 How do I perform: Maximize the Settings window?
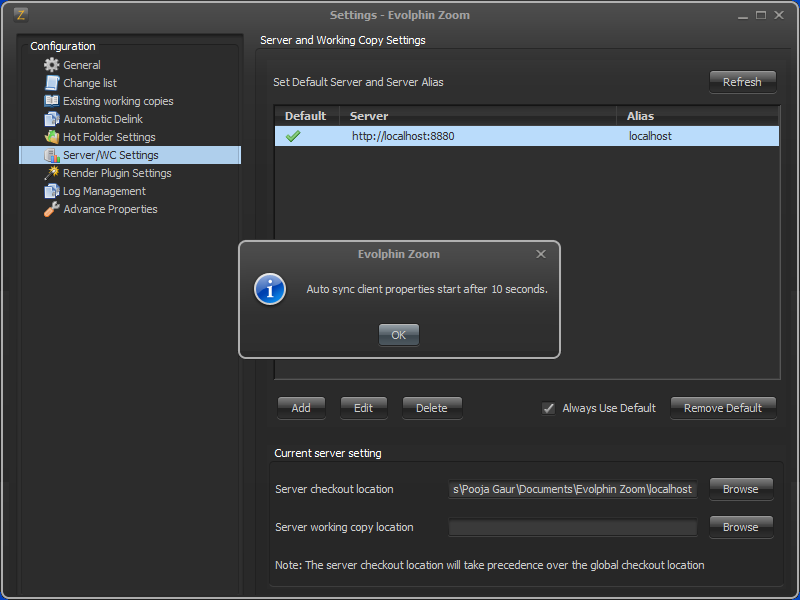pos(761,15)
